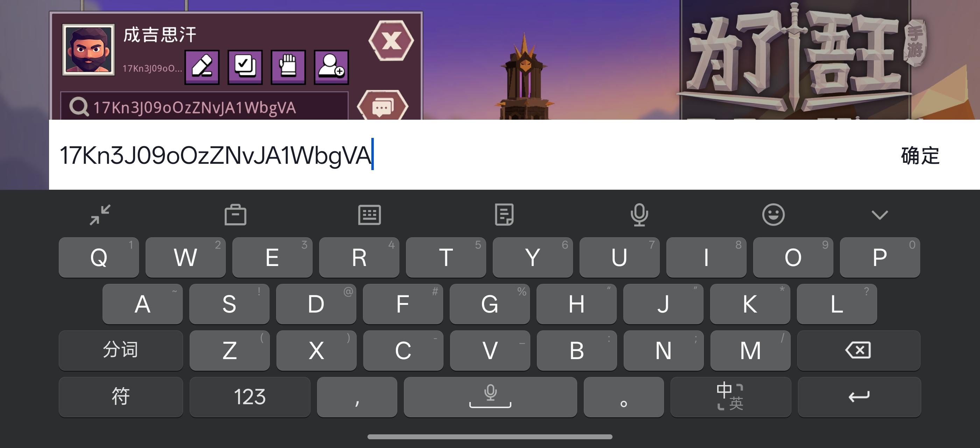Tap the backspace delete key
The image size is (980, 448).
point(859,350)
